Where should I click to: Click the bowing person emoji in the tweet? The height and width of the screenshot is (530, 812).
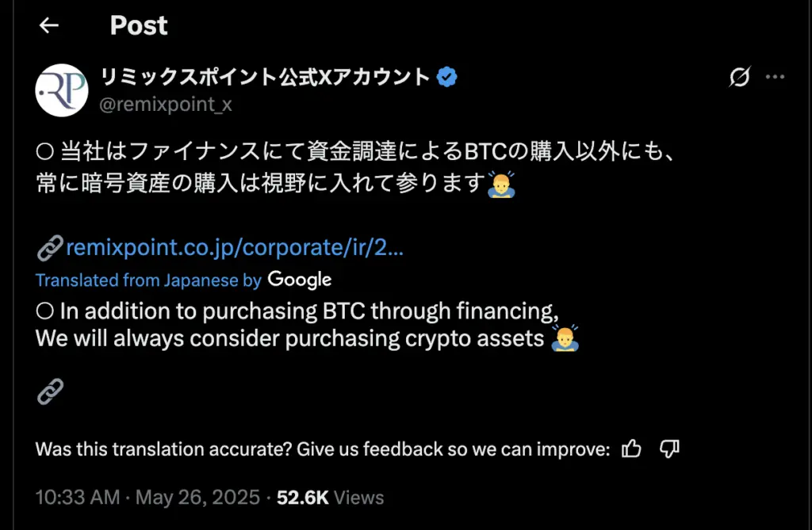point(502,184)
